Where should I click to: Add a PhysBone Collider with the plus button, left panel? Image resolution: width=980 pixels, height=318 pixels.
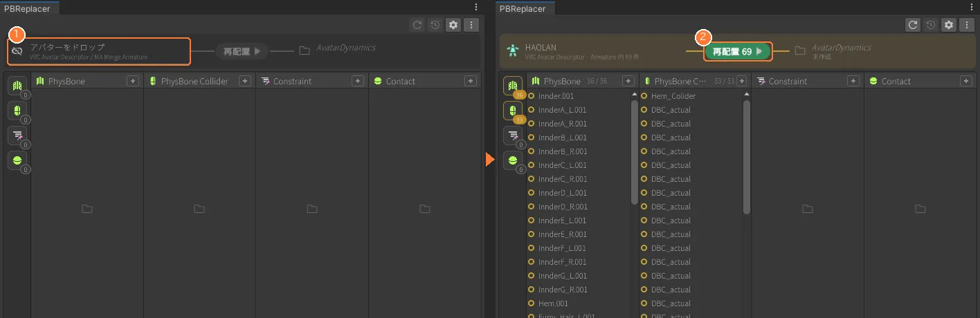(x=245, y=81)
